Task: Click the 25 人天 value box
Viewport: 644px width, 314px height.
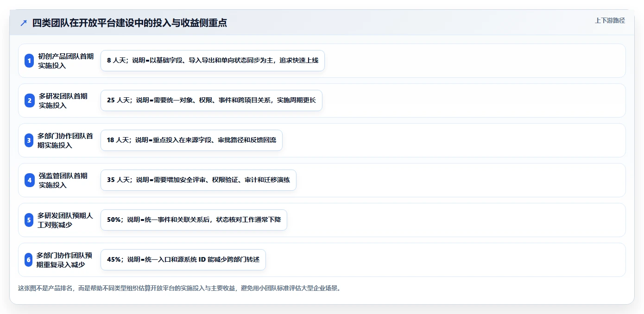Action: click(x=211, y=100)
